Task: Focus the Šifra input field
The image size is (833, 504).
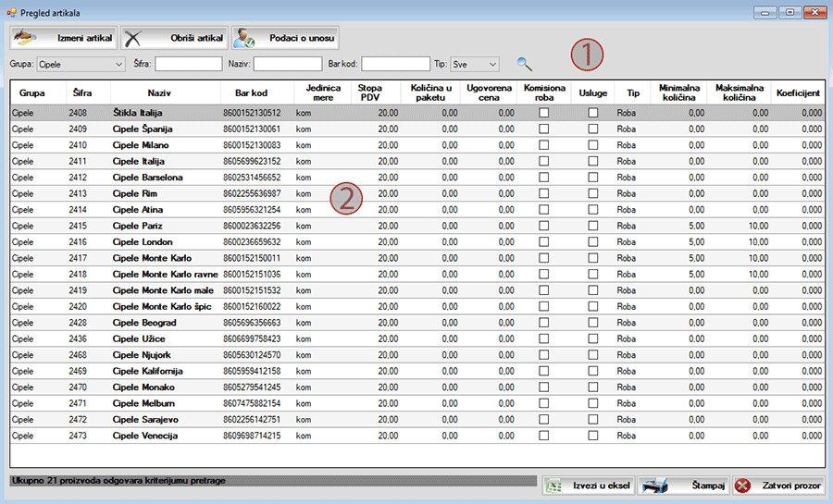Action: click(x=189, y=64)
